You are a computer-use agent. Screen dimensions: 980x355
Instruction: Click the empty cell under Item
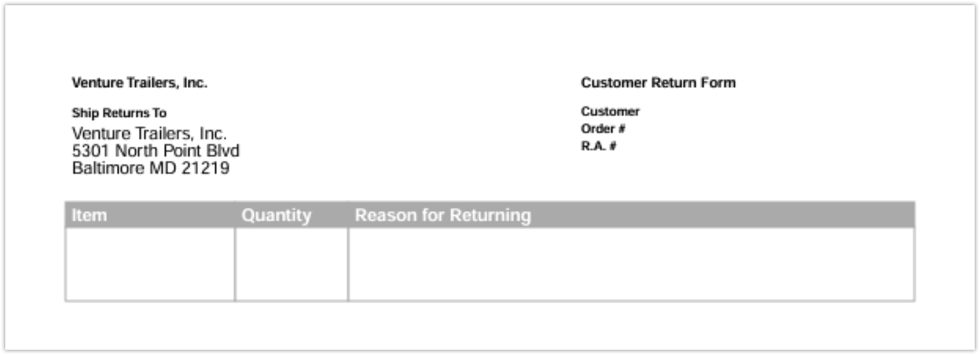[x=150, y=264]
